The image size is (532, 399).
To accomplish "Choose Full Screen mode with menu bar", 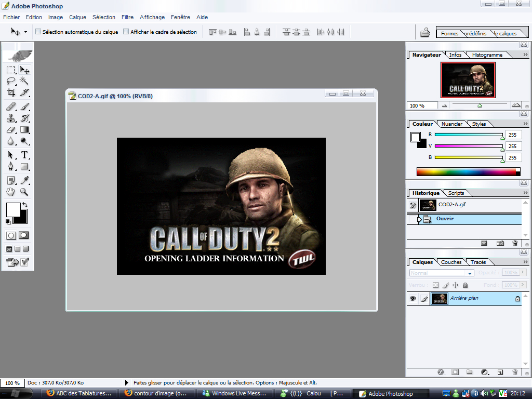I will [18, 249].
